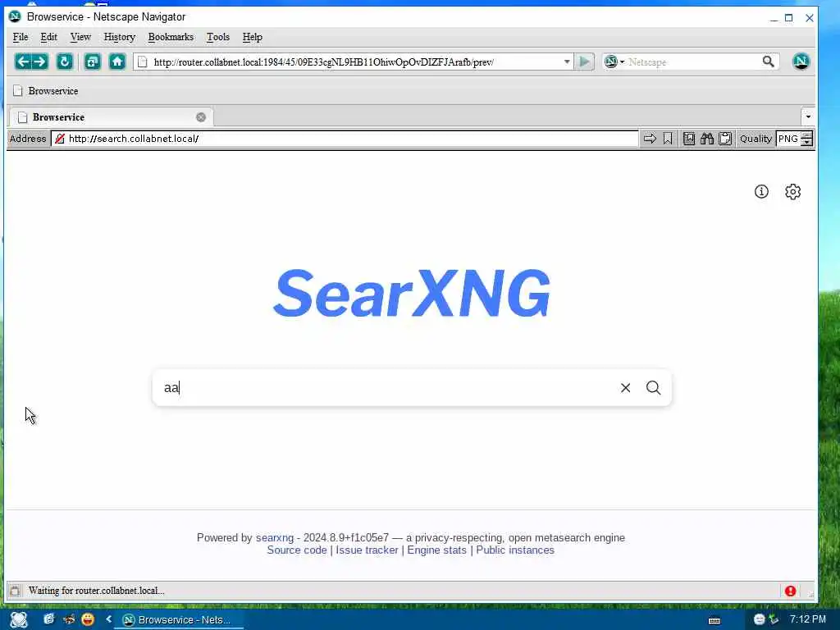Click the Netscape forward arrow button
The image size is (840, 630).
(x=39, y=62)
